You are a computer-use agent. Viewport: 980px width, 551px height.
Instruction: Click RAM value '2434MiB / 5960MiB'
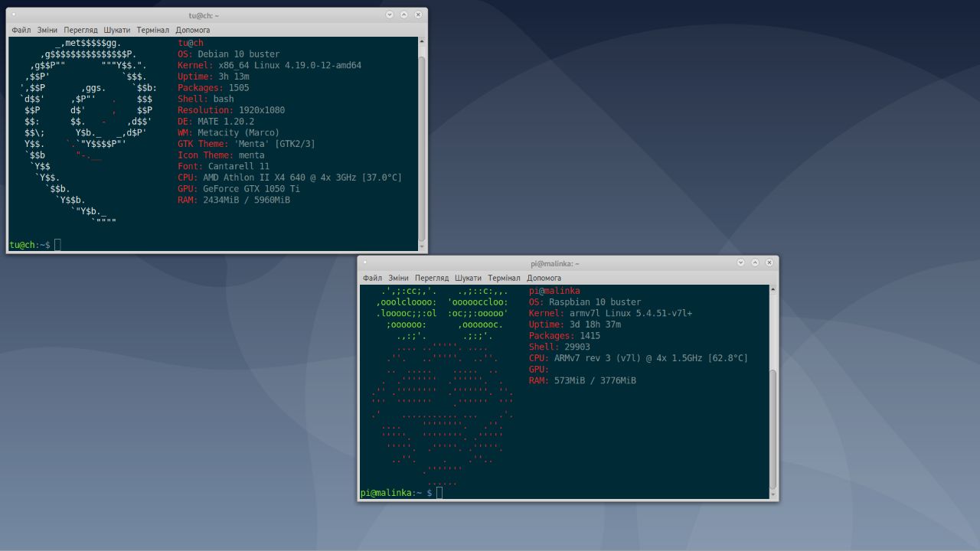pos(247,200)
